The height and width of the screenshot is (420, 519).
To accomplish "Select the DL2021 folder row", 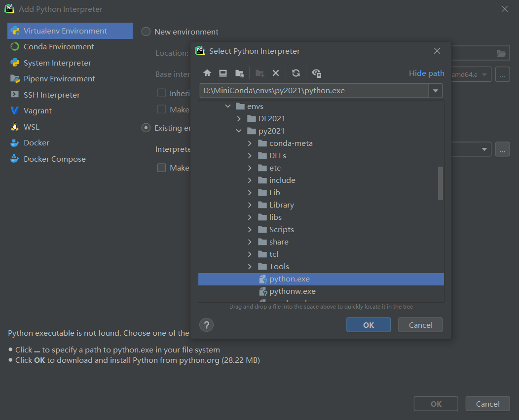I will click(321, 118).
